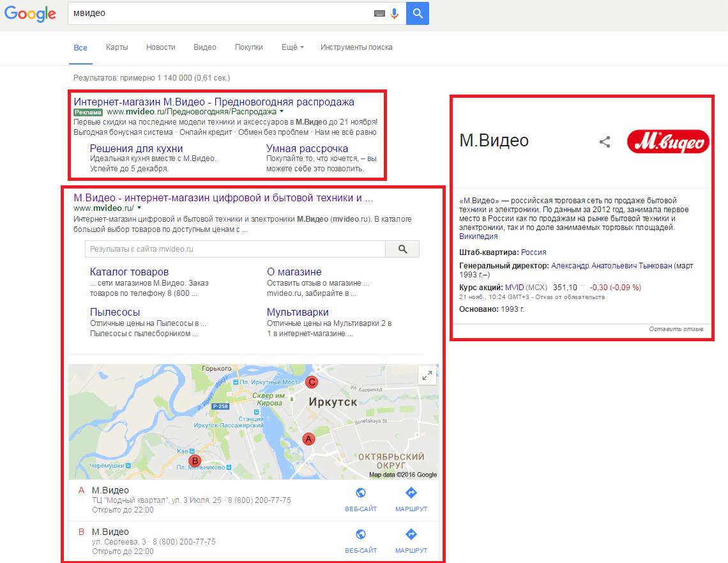Click map marker C on the map

pyautogui.click(x=312, y=382)
